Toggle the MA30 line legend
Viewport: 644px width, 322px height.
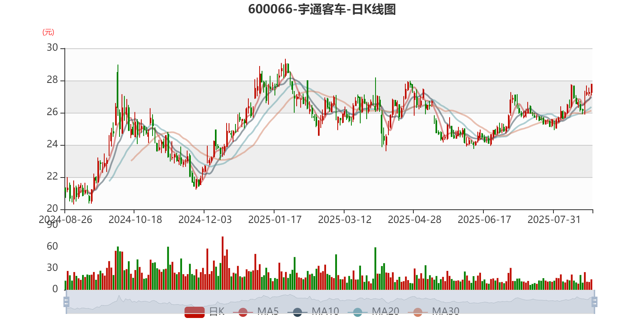coord(433,312)
